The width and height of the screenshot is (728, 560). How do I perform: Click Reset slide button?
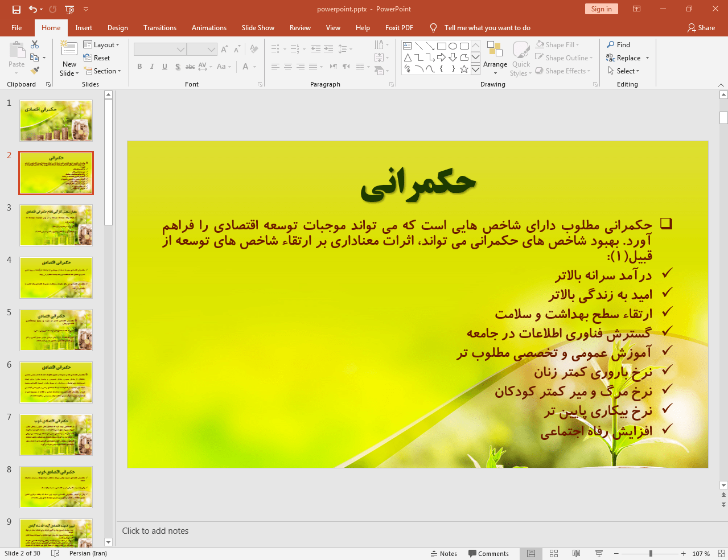[x=97, y=58]
